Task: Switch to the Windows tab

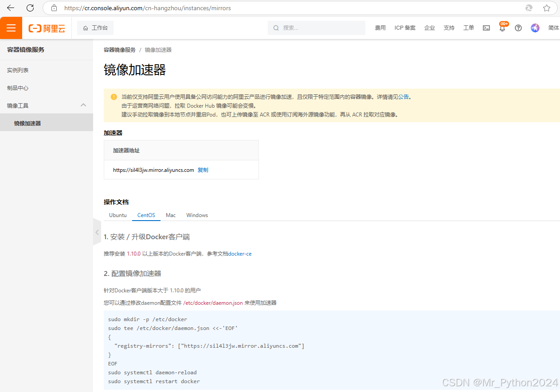Action: [x=197, y=215]
